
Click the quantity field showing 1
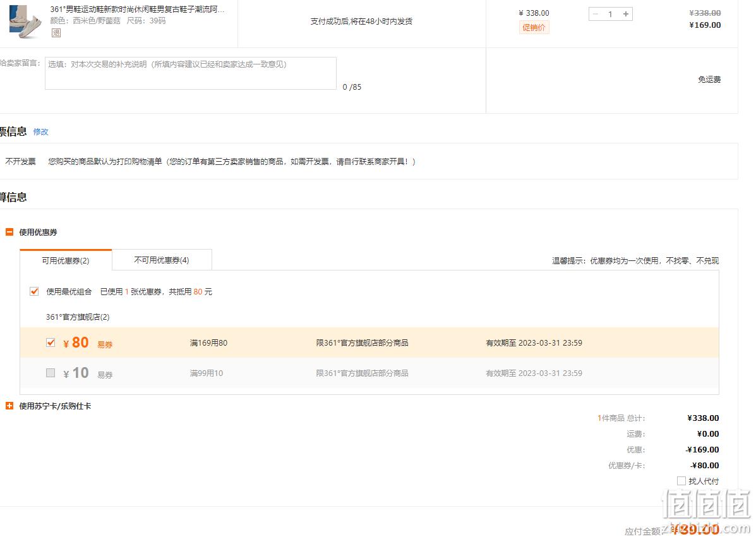pos(610,14)
